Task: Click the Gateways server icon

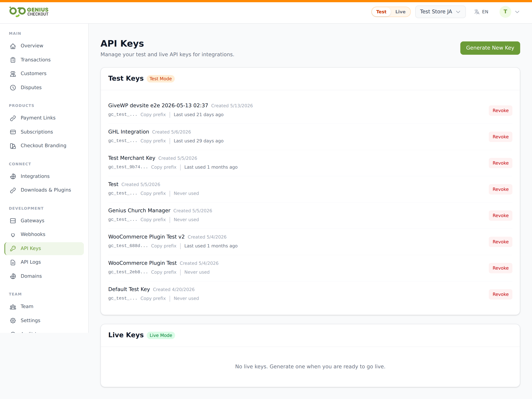Action: click(x=13, y=221)
